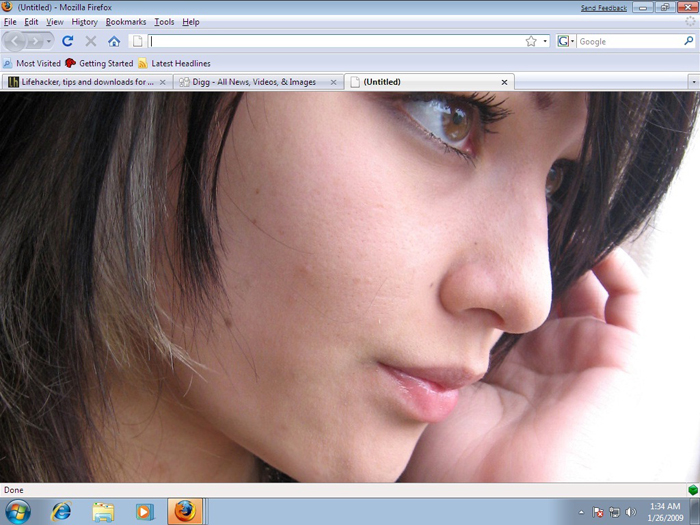
Task: Switch to the Lifehacker tab
Action: (x=87, y=82)
